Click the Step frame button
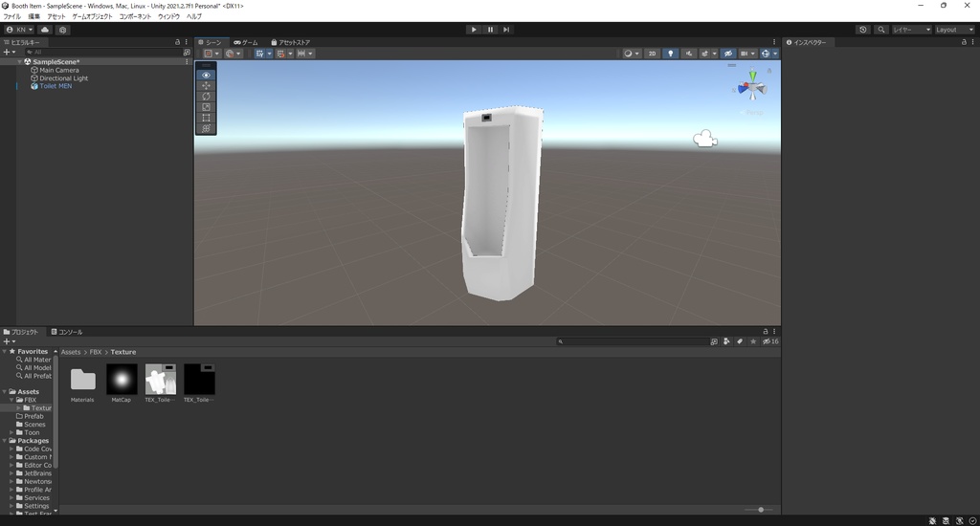The height and width of the screenshot is (526, 980). (506, 30)
